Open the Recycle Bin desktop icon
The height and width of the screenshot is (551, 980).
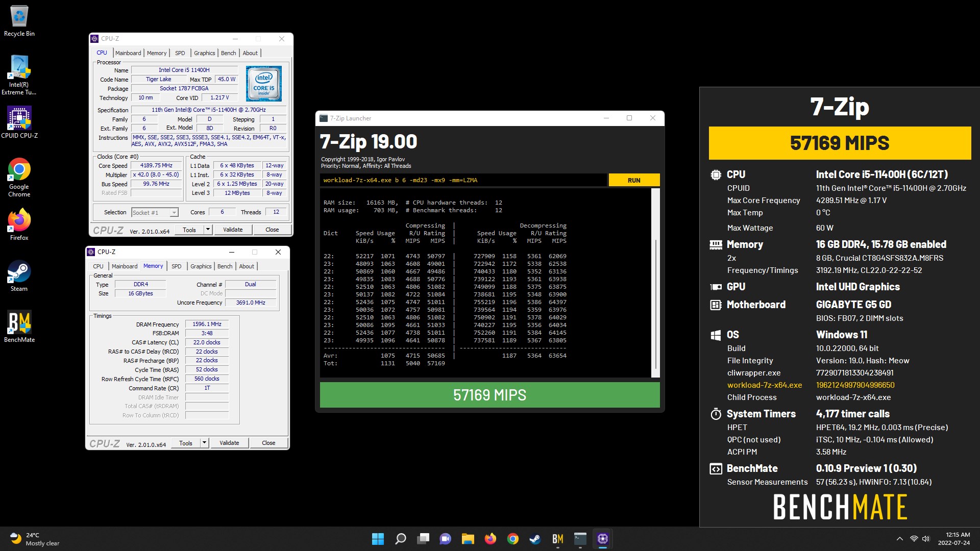click(19, 21)
